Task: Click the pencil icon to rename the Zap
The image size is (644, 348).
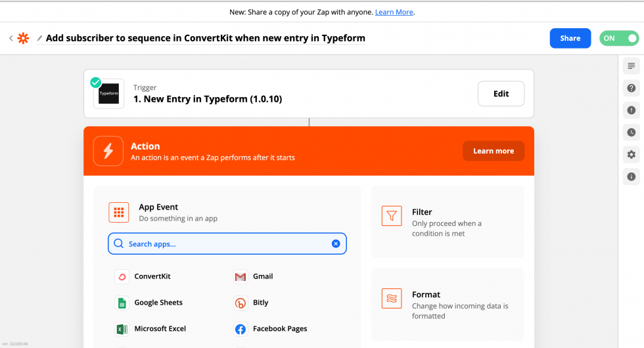Action: [40, 38]
